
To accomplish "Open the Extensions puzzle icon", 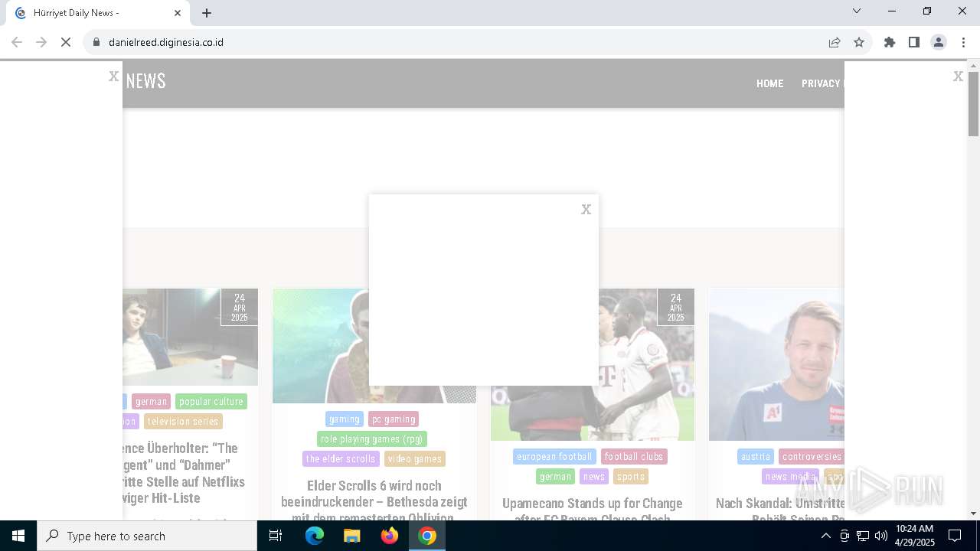I will 890,42.
